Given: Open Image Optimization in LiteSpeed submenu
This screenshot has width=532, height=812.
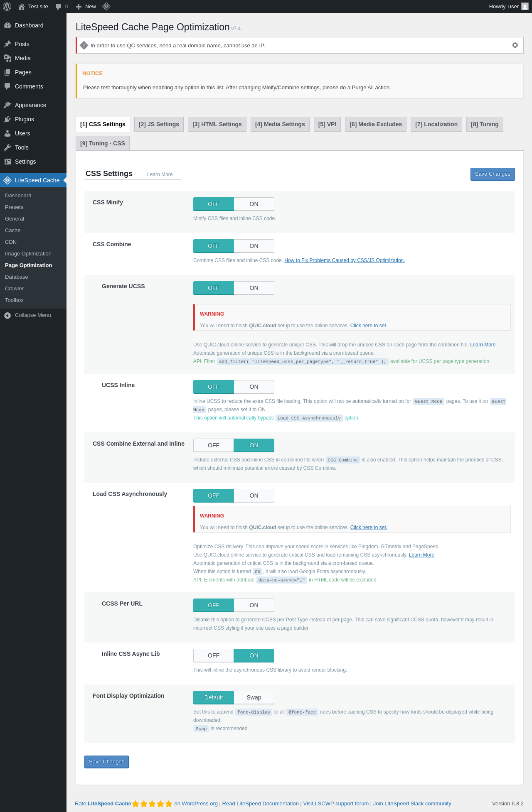Looking at the screenshot, I should (x=28, y=254).
